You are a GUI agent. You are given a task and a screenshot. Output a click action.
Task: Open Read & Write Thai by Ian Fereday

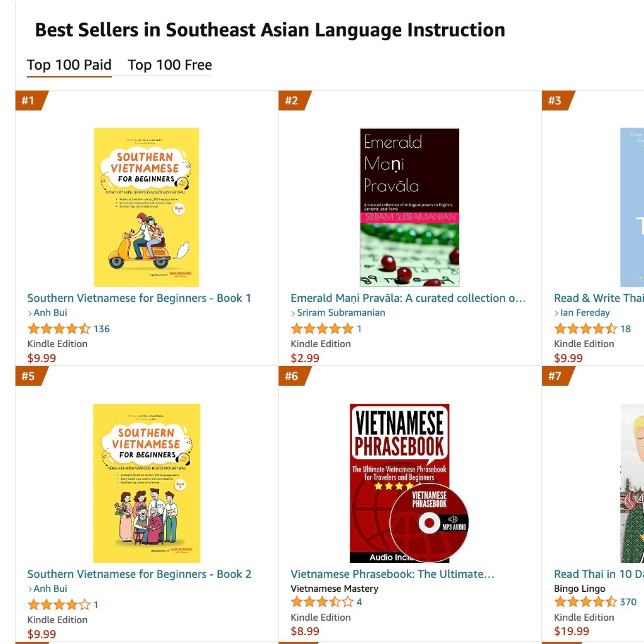pyautogui.click(x=597, y=297)
